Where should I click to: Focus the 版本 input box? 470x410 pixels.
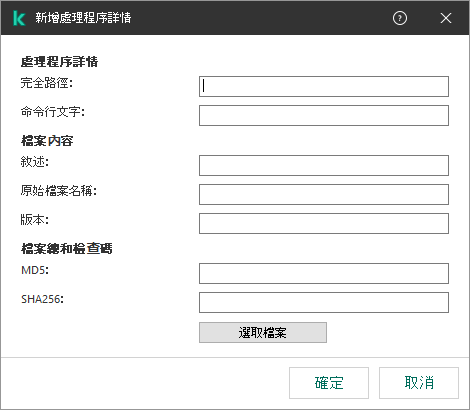[324, 223]
